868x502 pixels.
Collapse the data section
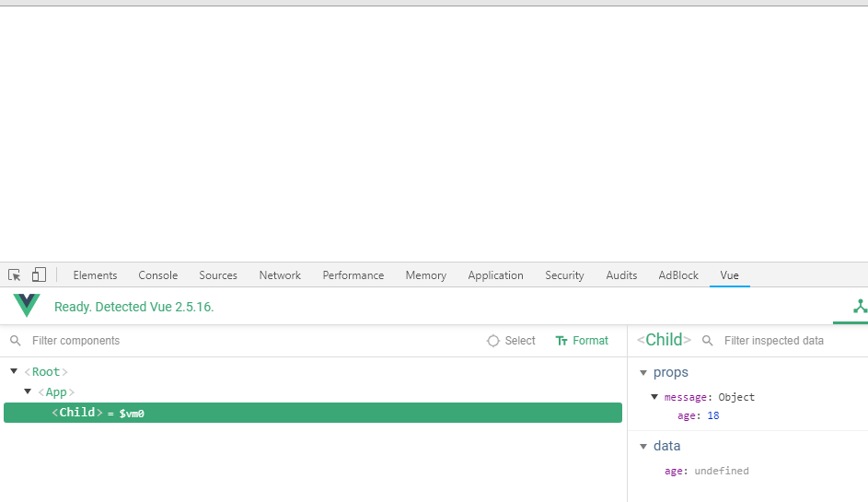643,447
